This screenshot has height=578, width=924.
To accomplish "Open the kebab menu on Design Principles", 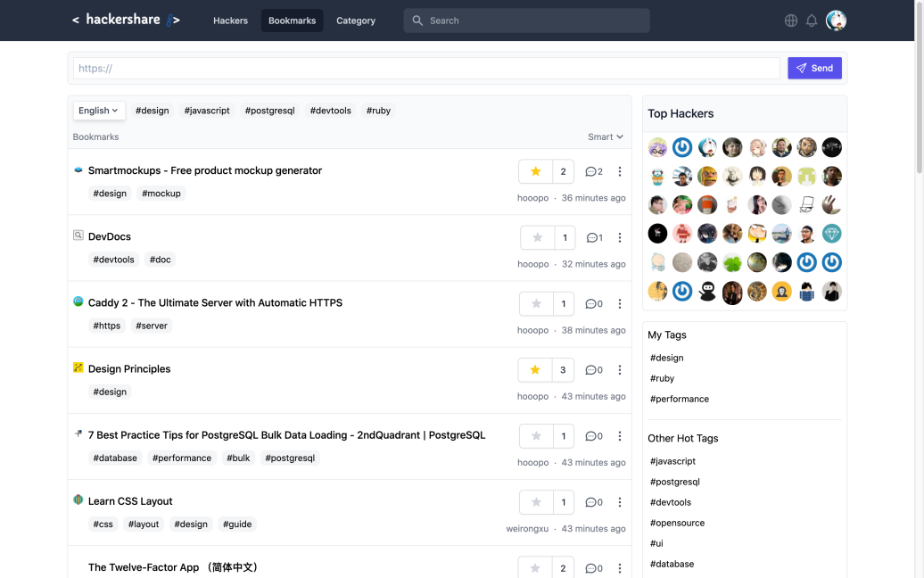I will point(620,369).
